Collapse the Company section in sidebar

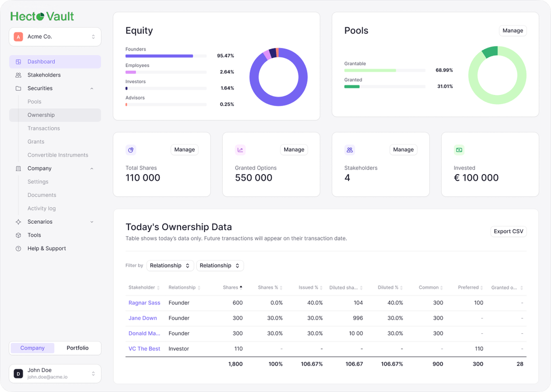[x=92, y=168]
